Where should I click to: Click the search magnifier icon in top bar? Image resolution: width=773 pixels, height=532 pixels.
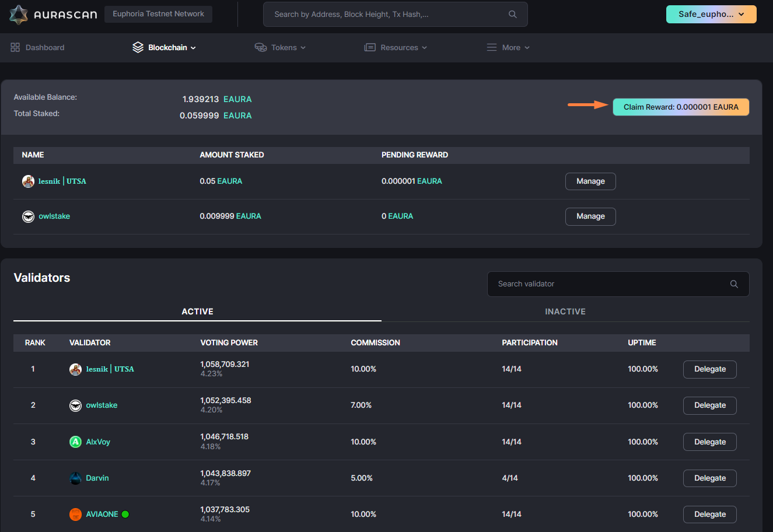[513, 14]
